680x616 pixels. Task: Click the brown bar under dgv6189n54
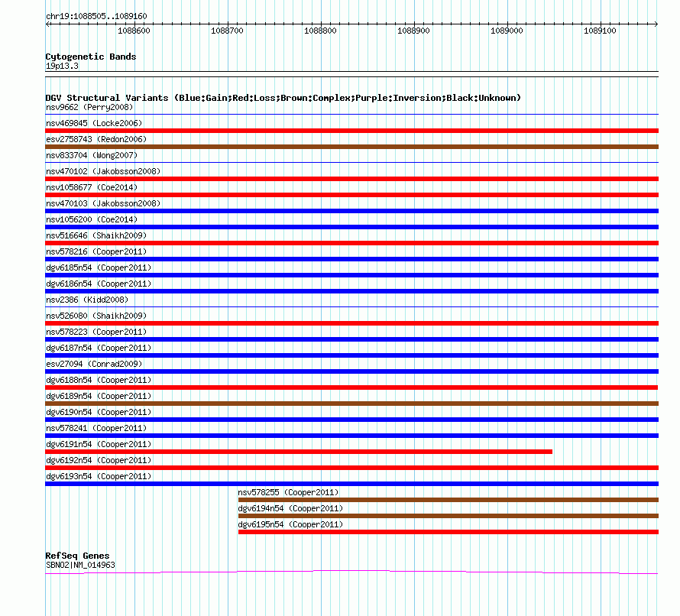pos(351,404)
